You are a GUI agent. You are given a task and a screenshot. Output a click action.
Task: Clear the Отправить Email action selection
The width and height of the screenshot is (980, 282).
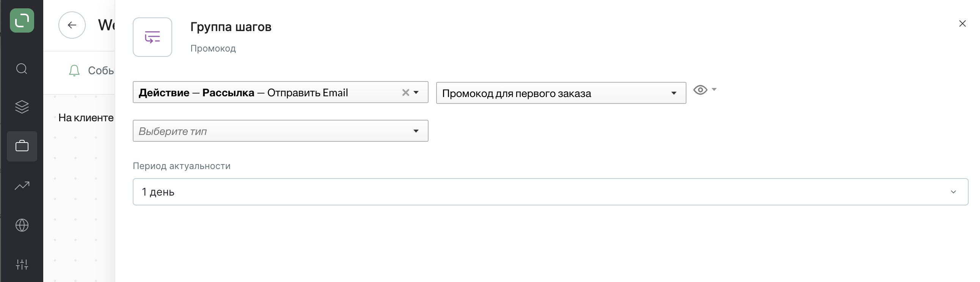(x=405, y=92)
